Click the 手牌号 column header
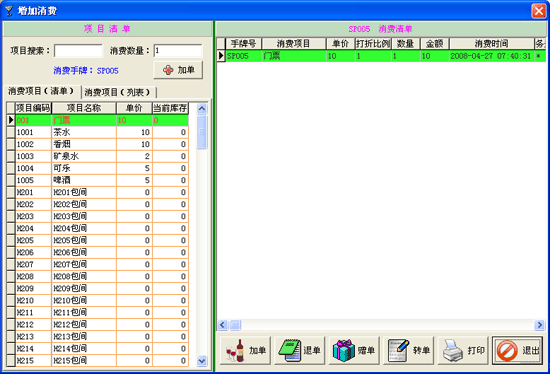 pos(243,44)
